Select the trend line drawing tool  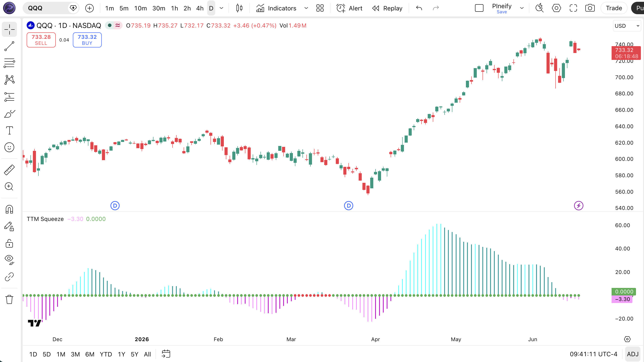pyautogui.click(x=9, y=46)
